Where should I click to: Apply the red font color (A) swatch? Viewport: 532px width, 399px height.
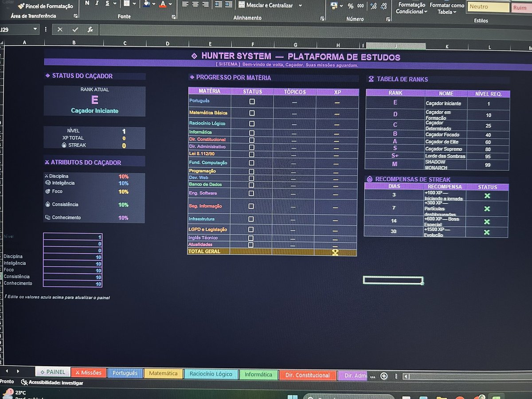[163, 4]
